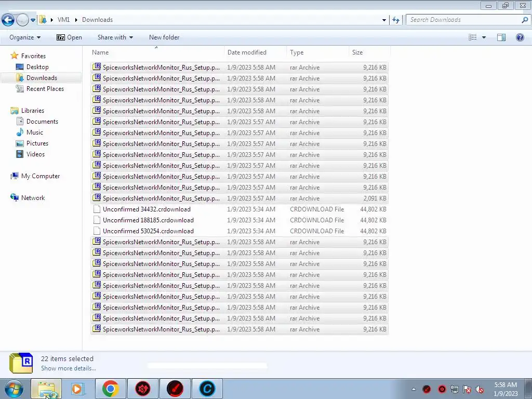Show hidden tray icons arrow
This screenshot has width=532, height=399.
tap(413, 389)
